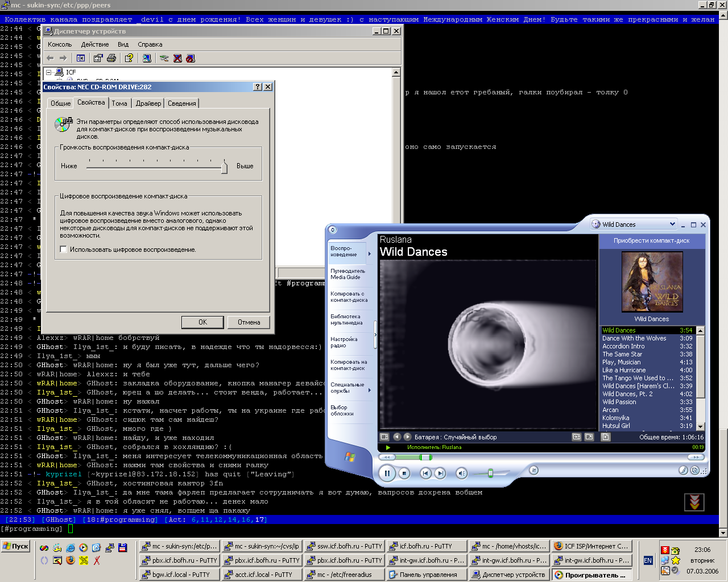
Task: Toggle playlist pane icon in Media Player
Action: (x=606, y=437)
